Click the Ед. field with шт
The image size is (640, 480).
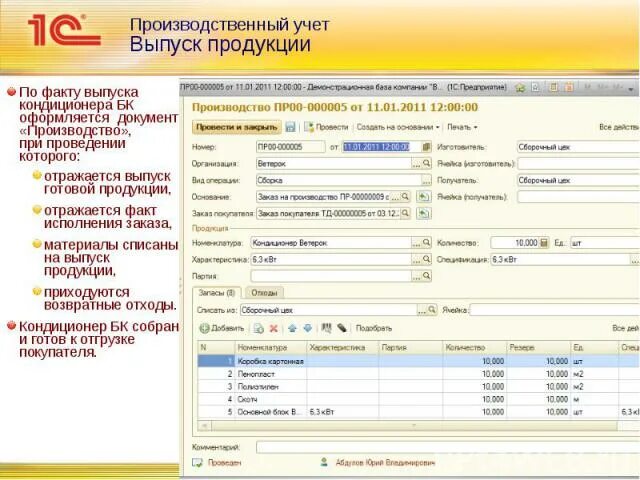pos(605,243)
